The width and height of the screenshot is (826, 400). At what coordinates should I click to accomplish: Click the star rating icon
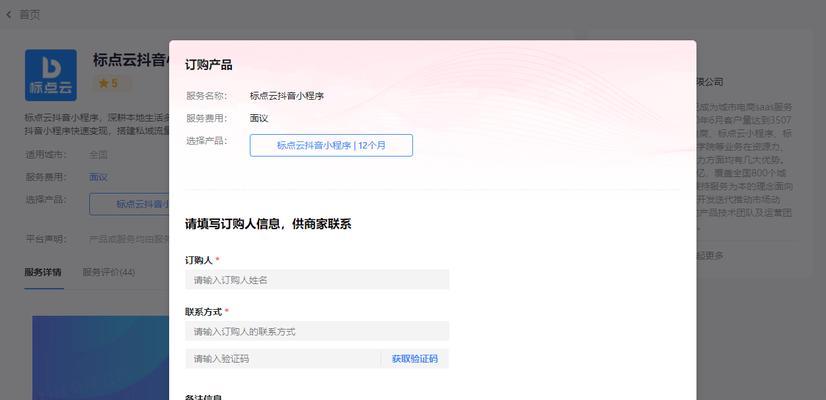coord(103,83)
